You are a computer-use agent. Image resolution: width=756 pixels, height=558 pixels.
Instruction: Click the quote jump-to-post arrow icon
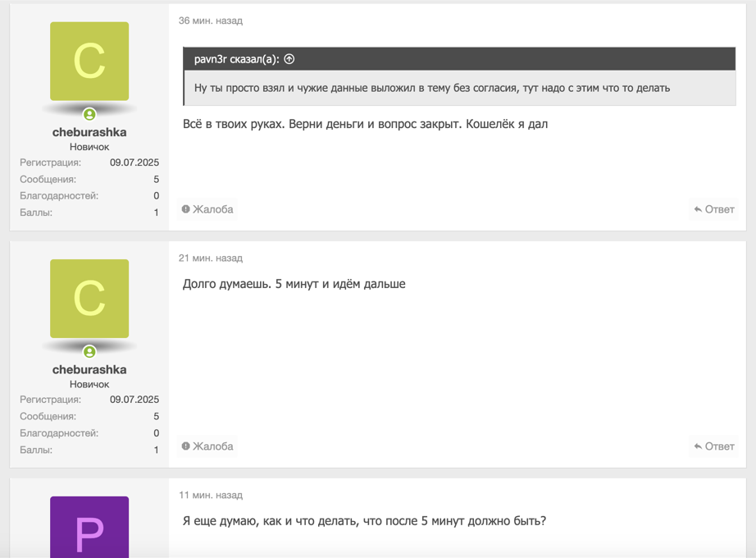click(x=289, y=59)
